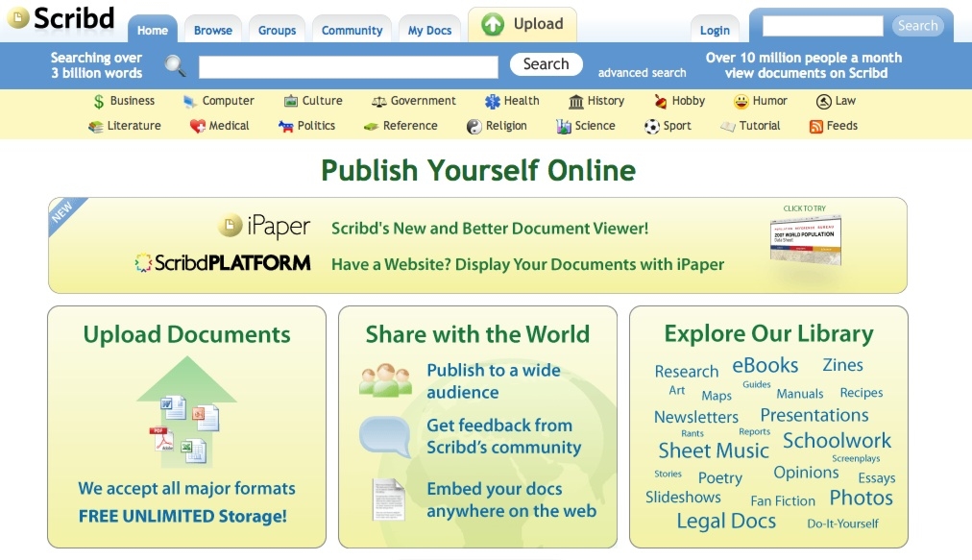972x560 pixels.
Task: Click the Medical heart icon
Action: coord(197,127)
